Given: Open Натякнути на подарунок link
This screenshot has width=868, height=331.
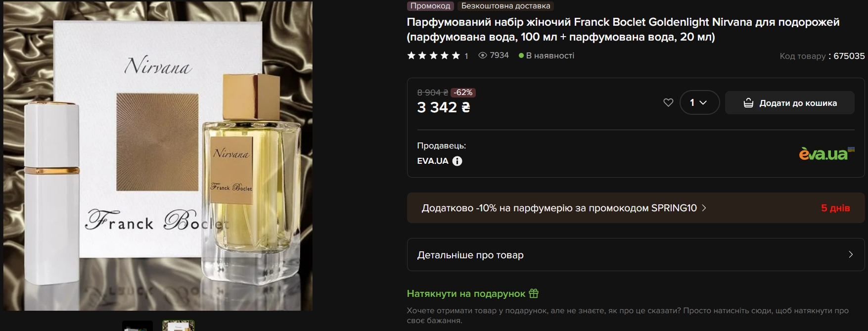Looking at the screenshot, I should pyautogui.click(x=466, y=293).
